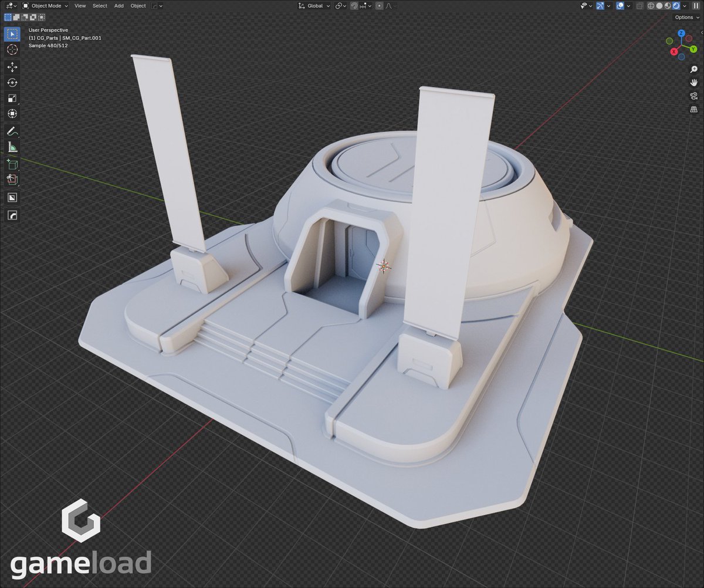
Task: Select the Move tool
Action: coord(12,67)
